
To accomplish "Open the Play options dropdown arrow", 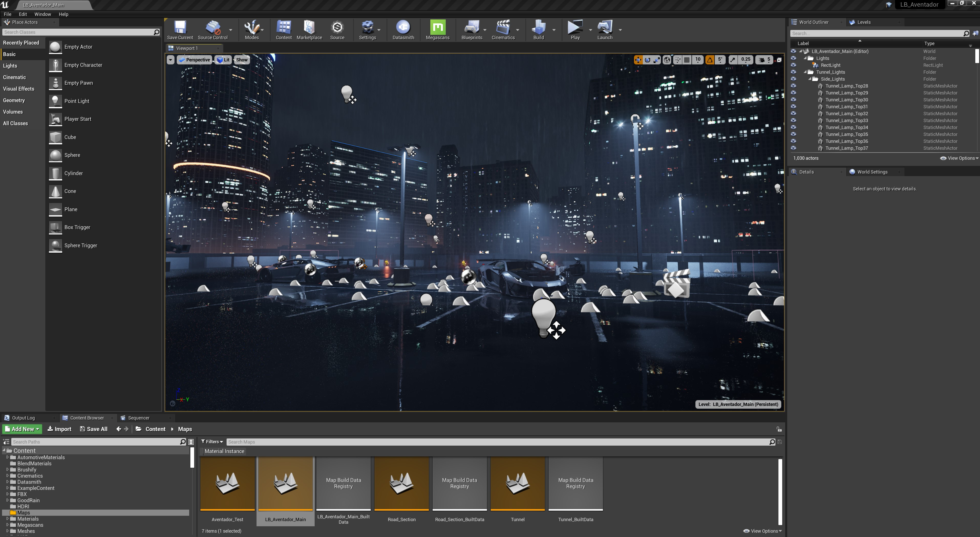I will (590, 30).
